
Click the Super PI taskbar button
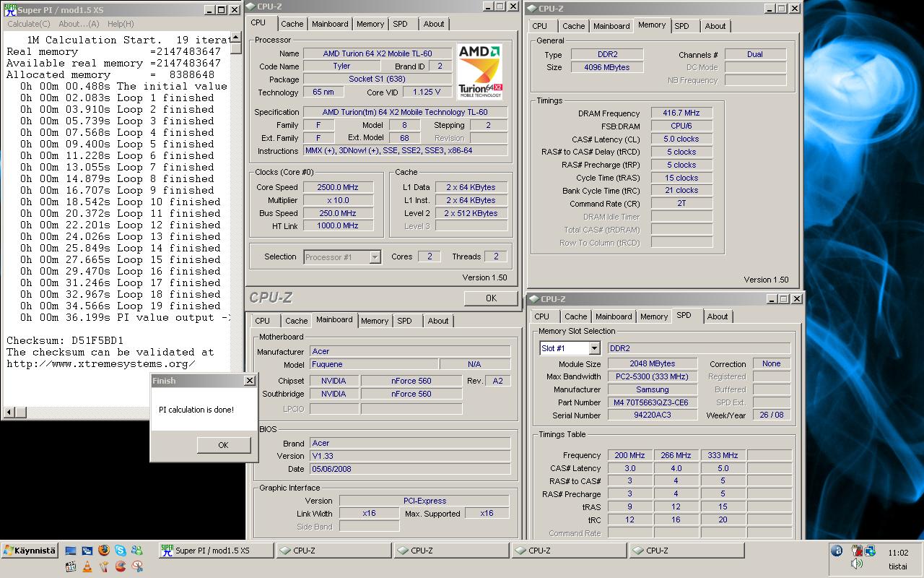click(x=217, y=551)
